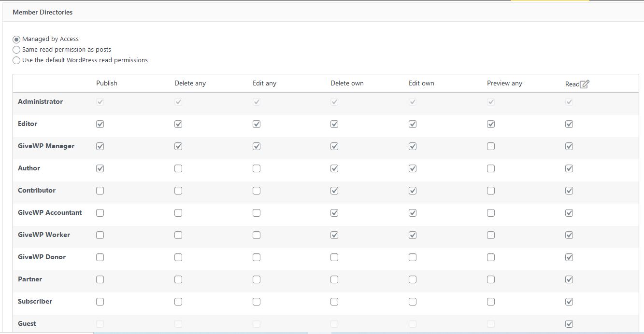The height and width of the screenshot is (334, 644).
Task: Click the Preview any column header
Action: click(x=504, y=83)
